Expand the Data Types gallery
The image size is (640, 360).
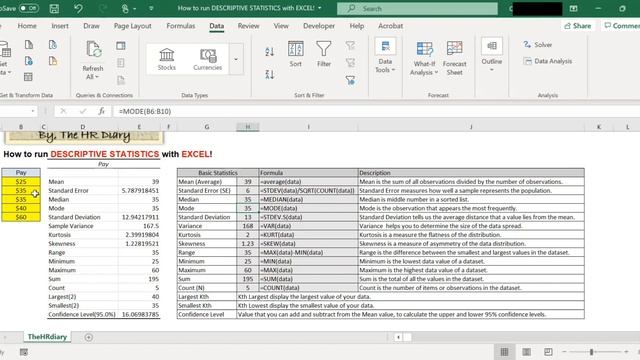(236, 60)
